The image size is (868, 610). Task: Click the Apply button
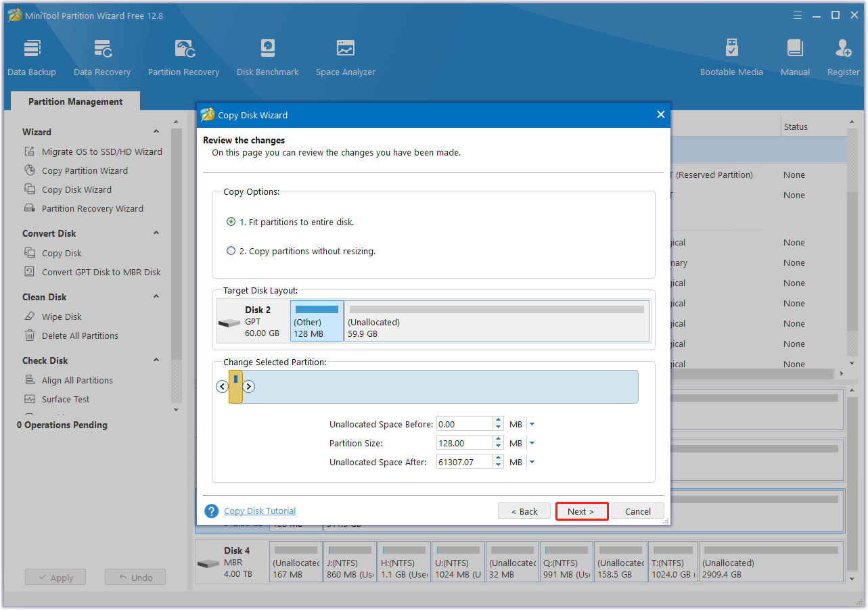coord(55,578)
